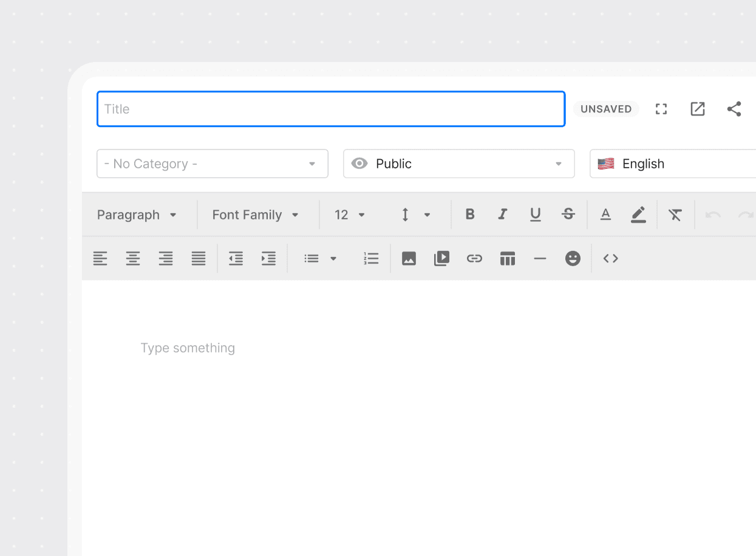
Task: Open the Public visibility dropdown
Action: coord(459,163)
